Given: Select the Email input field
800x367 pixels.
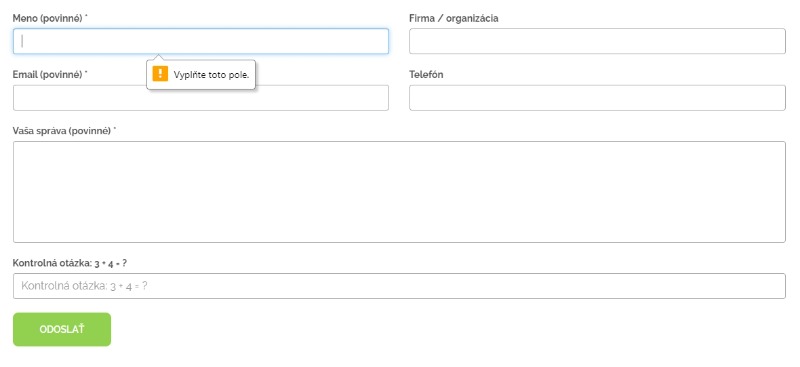Looking at the screenshot, I should coord(201,98).
